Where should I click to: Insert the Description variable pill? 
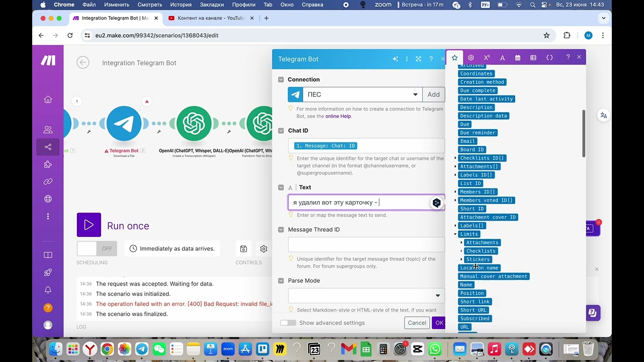point(476,107)
